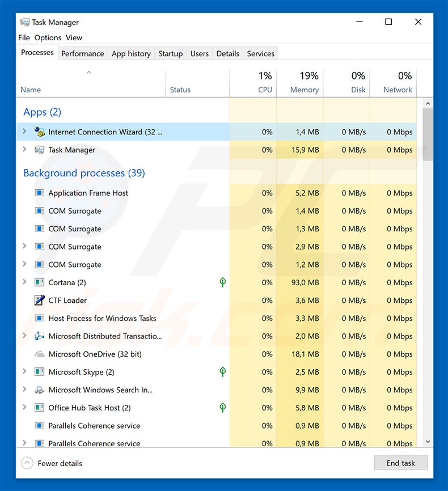
Task: Sort by the CPU column header
Action: [x=253, y=83]
